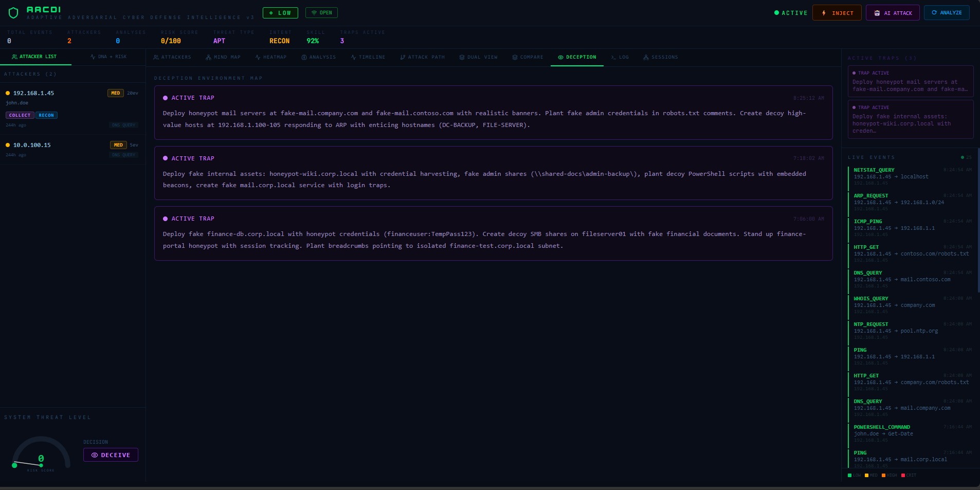Select attacker 10.0.100.15 in the list
This screenshot has height=490, width=980.
(x=72, y=149)
